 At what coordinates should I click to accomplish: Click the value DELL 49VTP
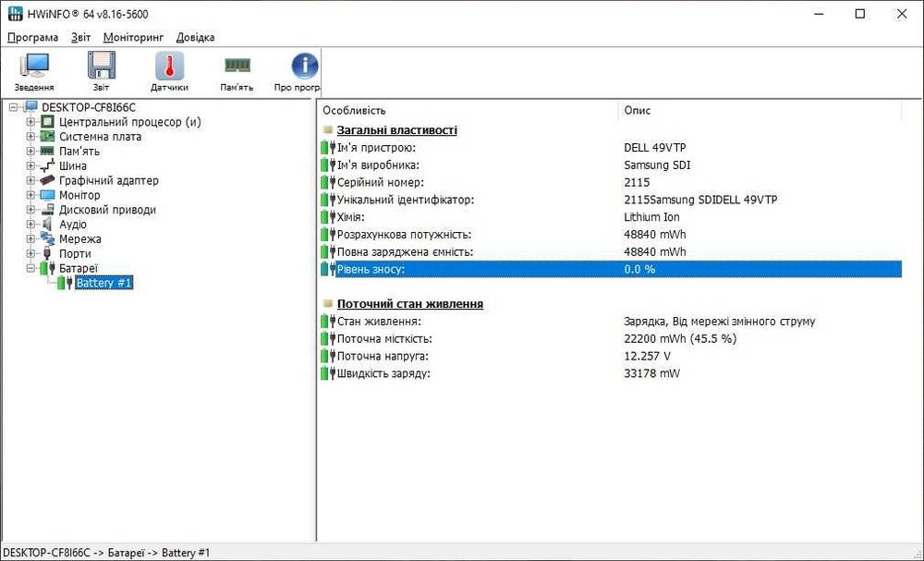point(655,148)
